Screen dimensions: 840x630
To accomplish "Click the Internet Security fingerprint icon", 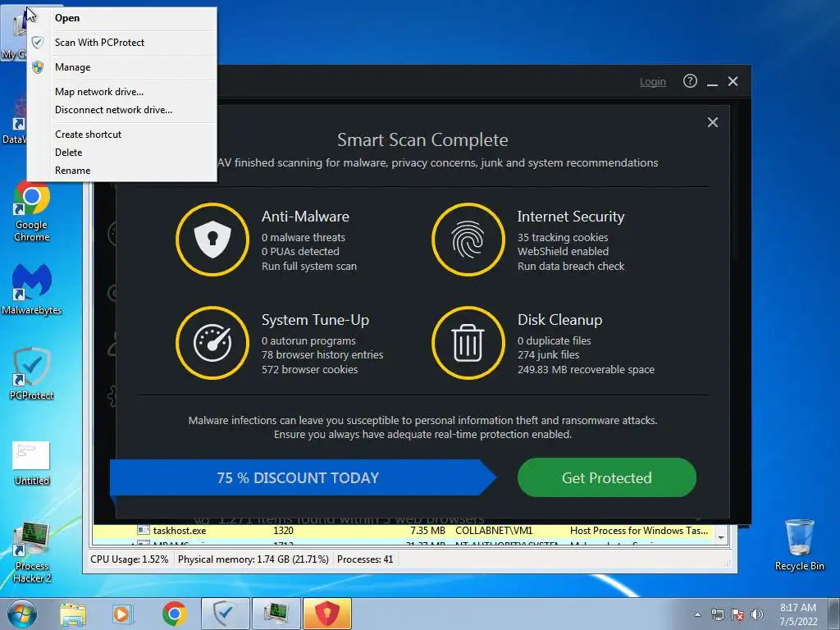I will tap(468, 240).
